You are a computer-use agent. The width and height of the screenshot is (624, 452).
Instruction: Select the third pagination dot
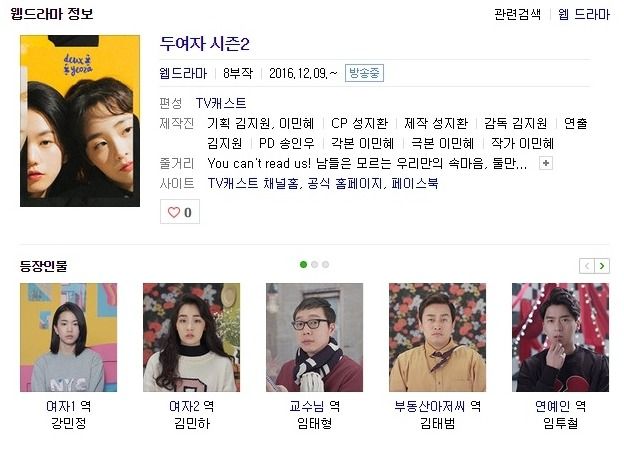point(326,265)
